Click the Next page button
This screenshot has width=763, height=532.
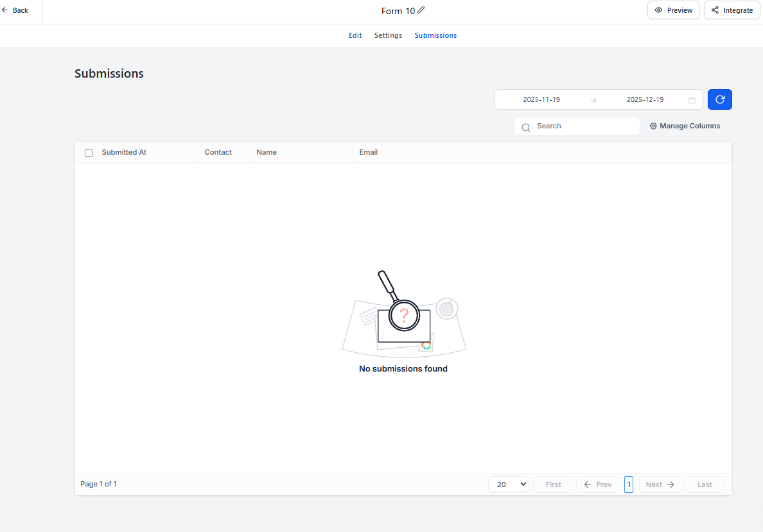(x=660, y=485)
